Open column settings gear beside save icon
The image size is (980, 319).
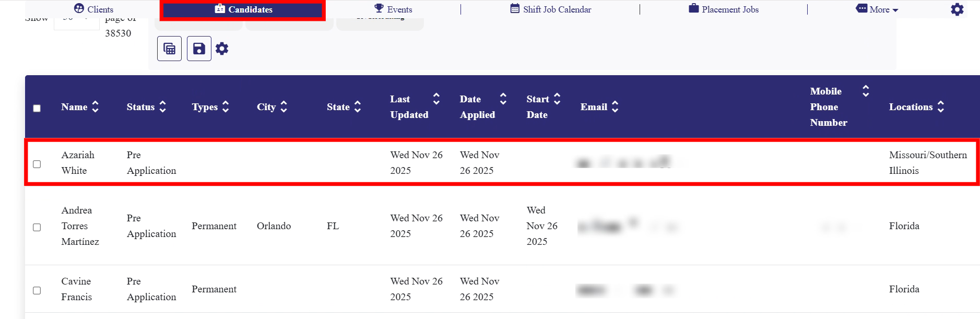pyautogui.click(x=222, y=49)
